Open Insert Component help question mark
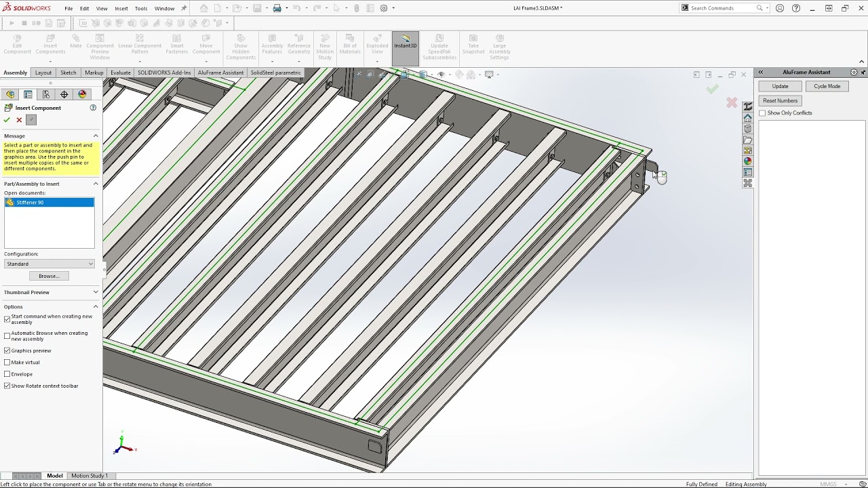This screenshot has height=488, width=868. click(x=93, y=108)
